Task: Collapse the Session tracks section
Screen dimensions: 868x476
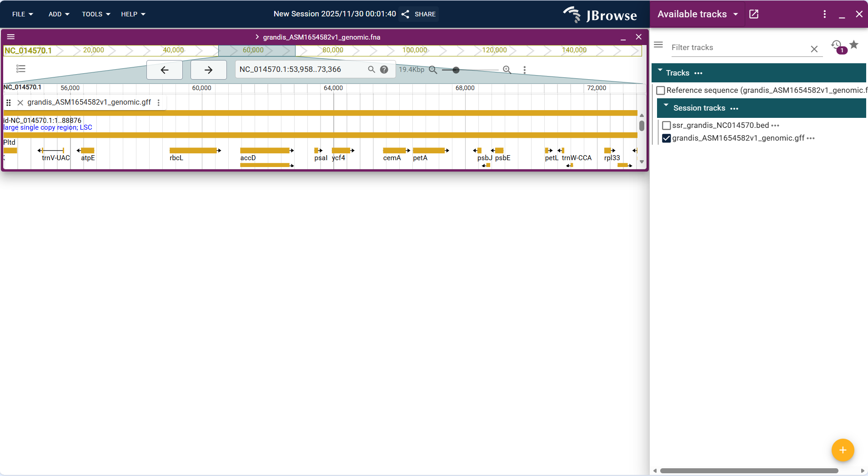Action: (665, 108)
